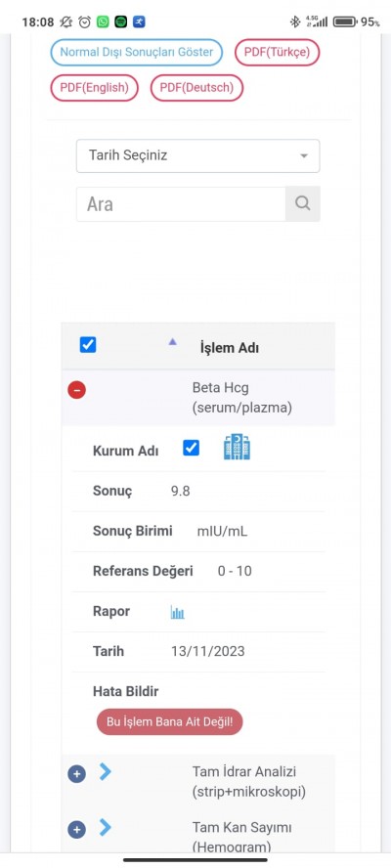The width and height of the screenshot is (391, 868).
Task: Click Normal Dışı Sonuçları Göster button
Action: 136,53
